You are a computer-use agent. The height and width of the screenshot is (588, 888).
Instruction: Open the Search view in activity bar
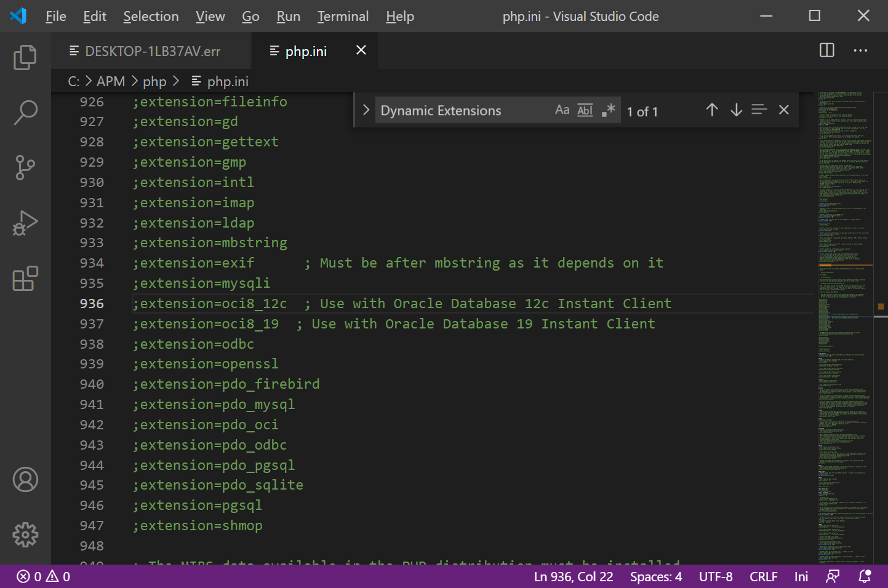click(25, 113)
